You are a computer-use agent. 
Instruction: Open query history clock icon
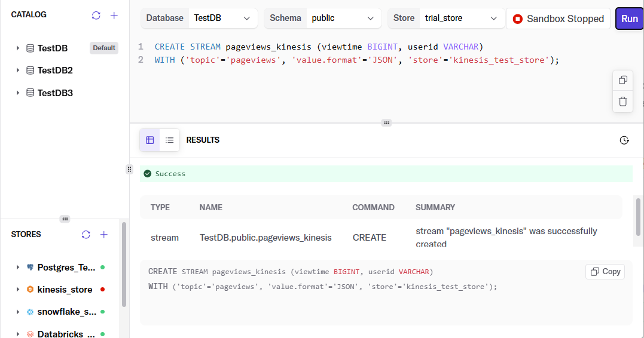624,140
